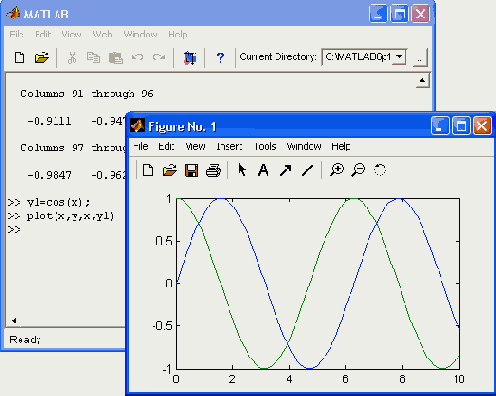496x396 pixels.
Task: Click New file icon in MATLAB toolbar
Action: click(x=20, y=58)
